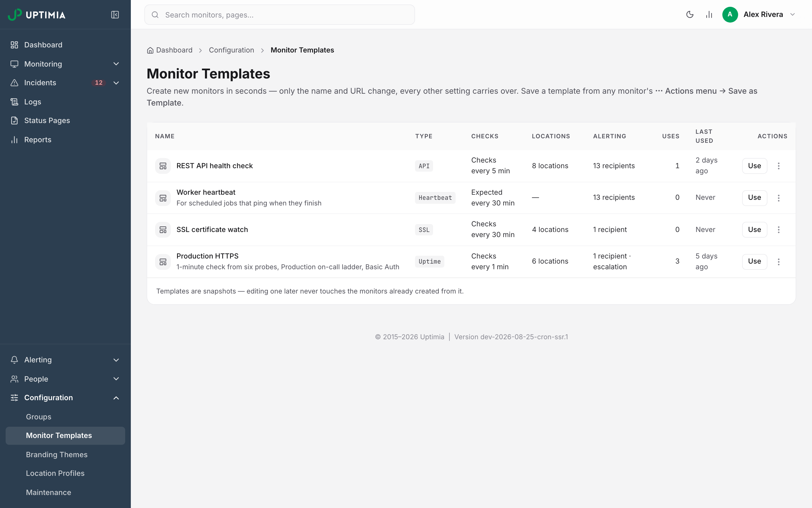The height and width of the screenshot is (508, 812).
Task: Open Branding Themes submenu item
Action: coord(65,455)
